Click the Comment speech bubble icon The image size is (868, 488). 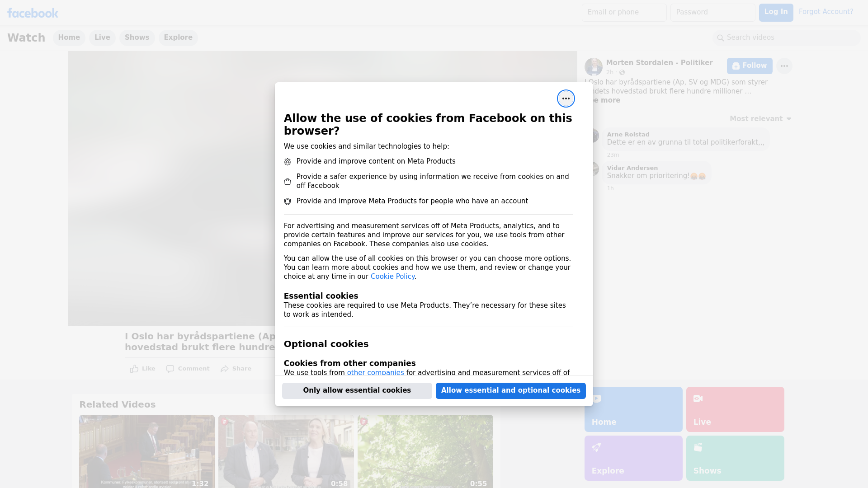coord(170,369)
